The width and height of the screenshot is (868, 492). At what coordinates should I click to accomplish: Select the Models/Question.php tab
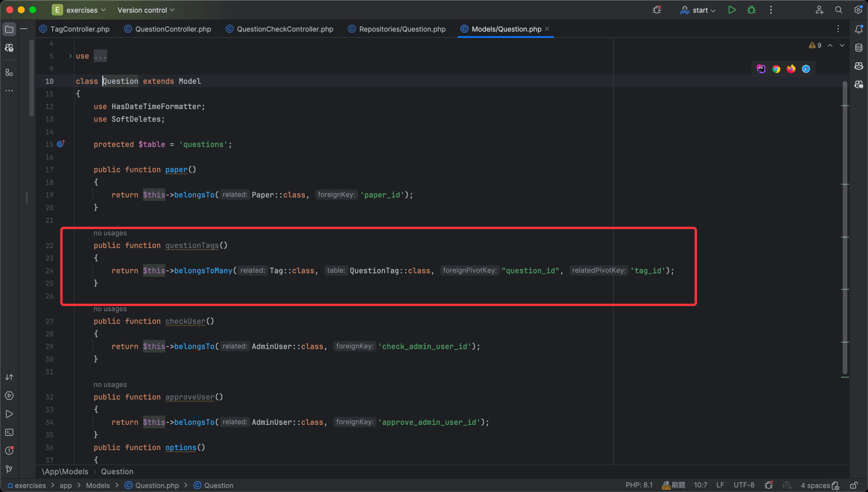pyautogui.click(x=506, y=29)
